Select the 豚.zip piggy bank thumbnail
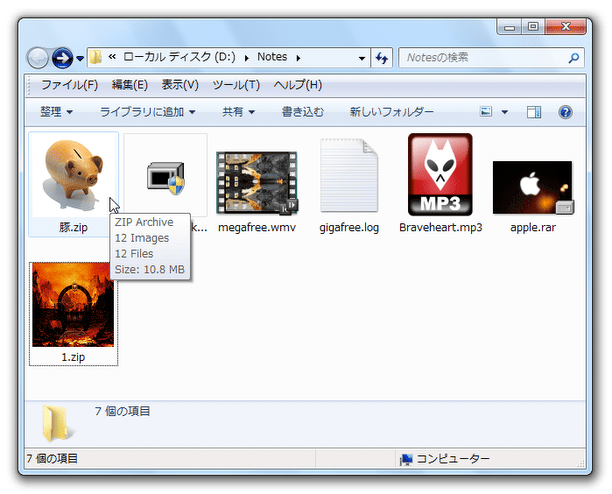This screenshot has height=494, width=612. pos(73,176)
